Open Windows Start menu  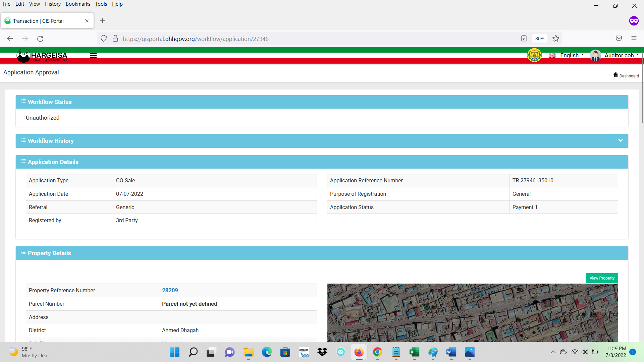[174, 352]
